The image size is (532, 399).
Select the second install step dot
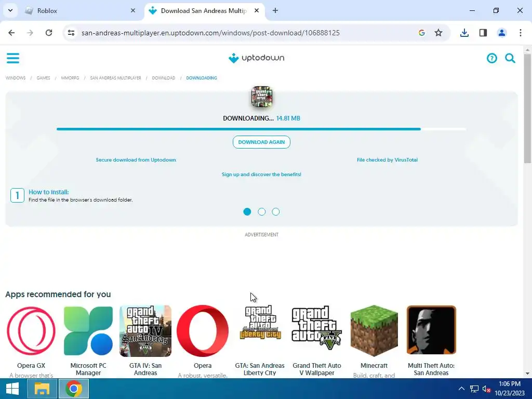tap(262, 212)
